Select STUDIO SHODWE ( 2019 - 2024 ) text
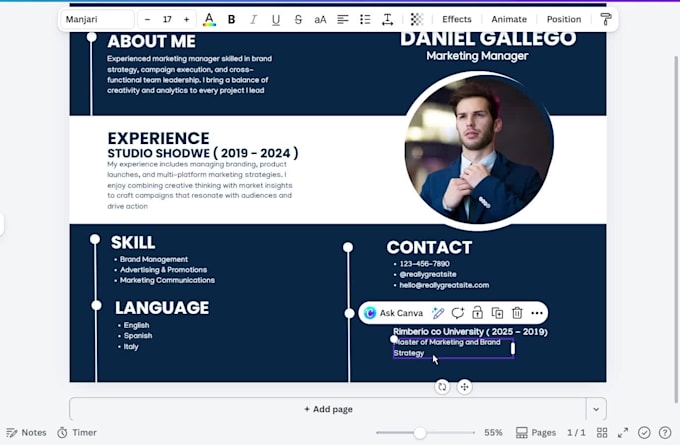The width and height of the screenshot is (680, 445). tap(203, 153)
